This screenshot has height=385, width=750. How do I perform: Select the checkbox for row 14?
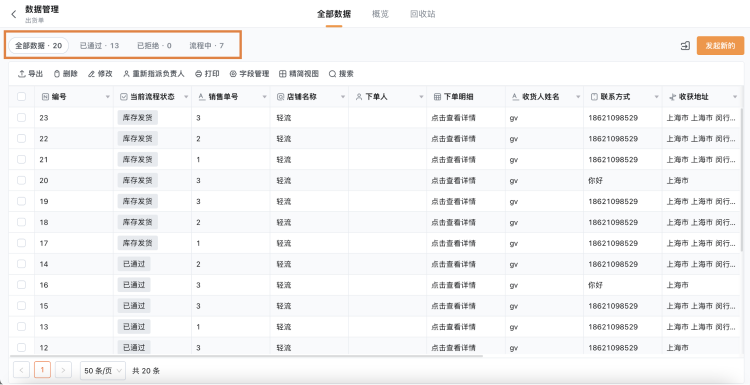click(22, 264)
